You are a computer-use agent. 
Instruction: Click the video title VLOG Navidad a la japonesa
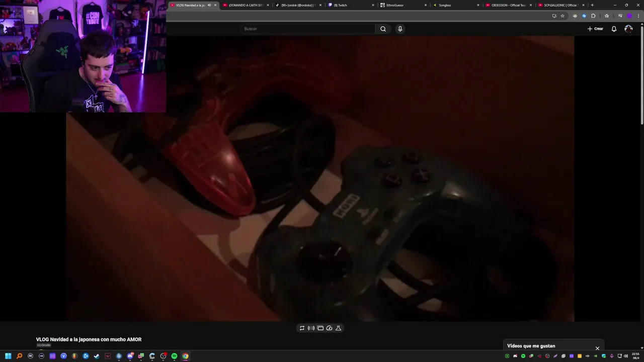[x=89, y=339]
